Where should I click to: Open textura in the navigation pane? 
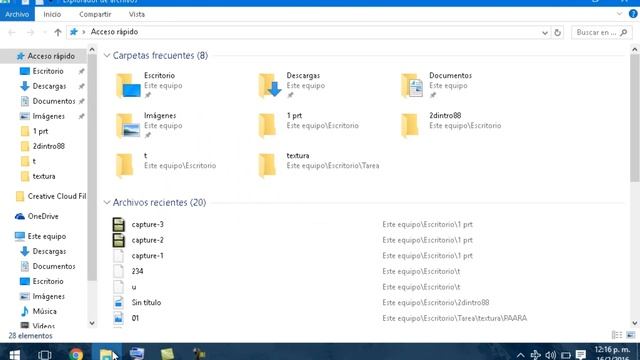44,176
